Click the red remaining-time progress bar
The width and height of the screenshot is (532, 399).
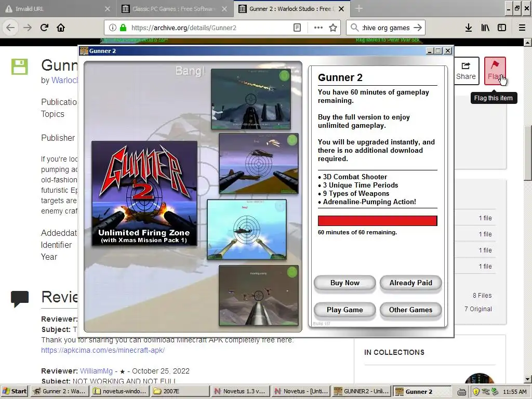click(377, 220)
